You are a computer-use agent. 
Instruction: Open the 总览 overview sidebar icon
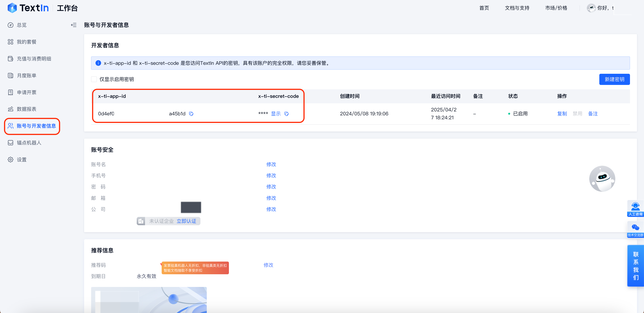tap(21, 25)
